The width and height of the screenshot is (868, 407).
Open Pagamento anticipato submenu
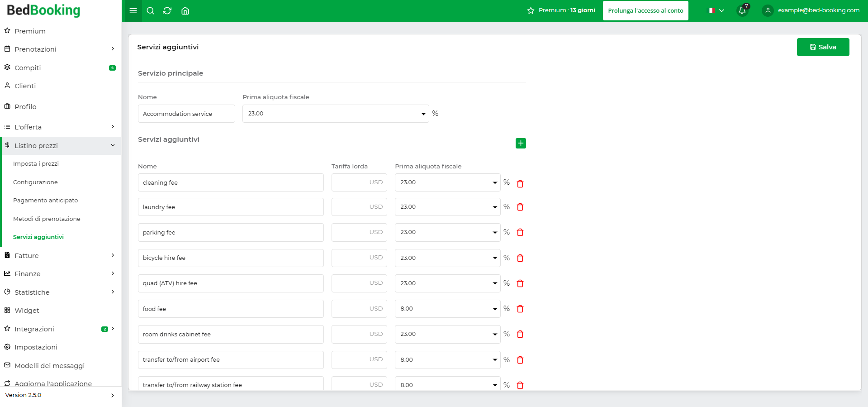[45, 200]
